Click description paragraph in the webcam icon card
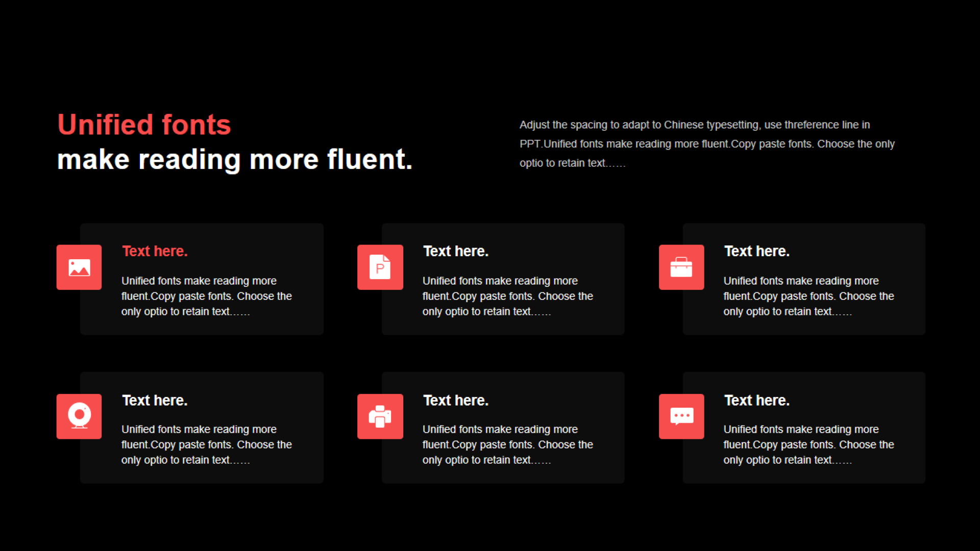Viewport: 980px width, 551px height. tap(207, 445)
